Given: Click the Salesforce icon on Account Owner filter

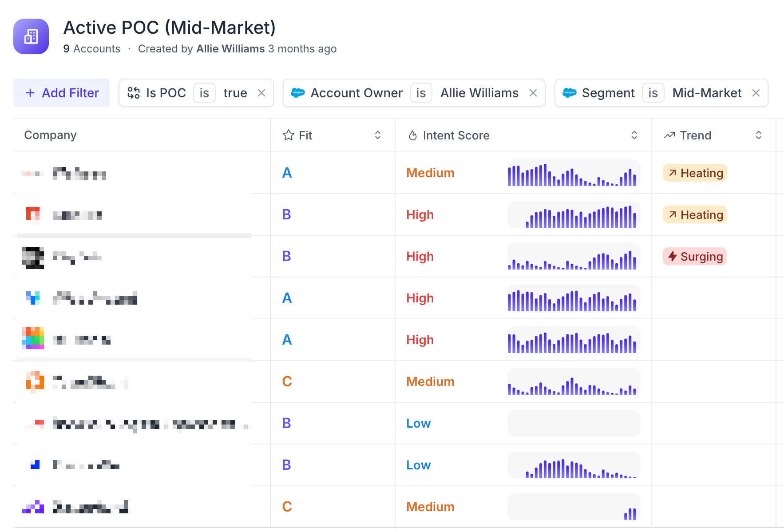Looking at the screenshot, I should point(297,93).
